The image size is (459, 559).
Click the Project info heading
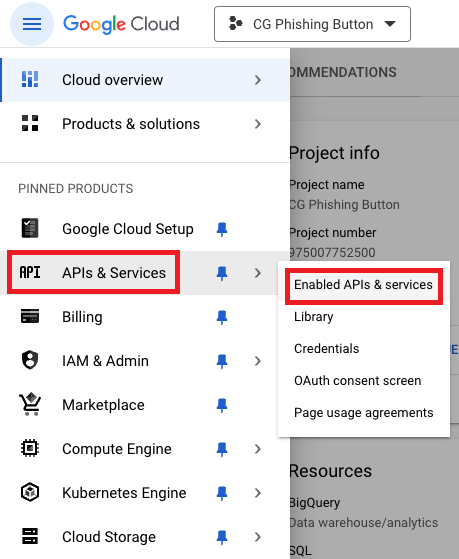coord(335,153)
